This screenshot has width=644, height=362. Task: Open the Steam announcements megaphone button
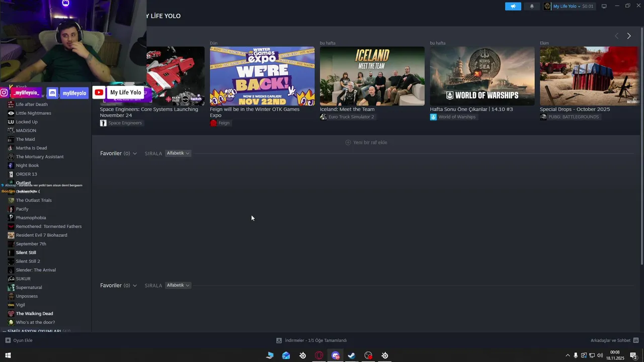513,6
